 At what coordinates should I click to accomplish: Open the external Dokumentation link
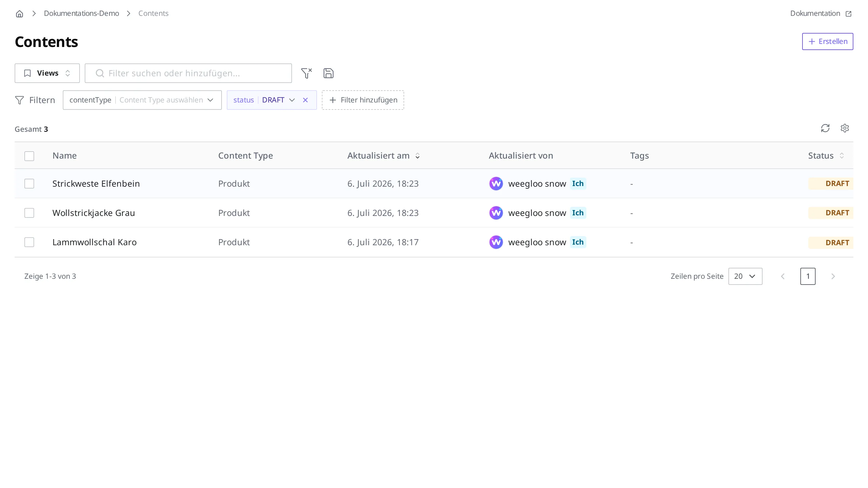(820, 13)
